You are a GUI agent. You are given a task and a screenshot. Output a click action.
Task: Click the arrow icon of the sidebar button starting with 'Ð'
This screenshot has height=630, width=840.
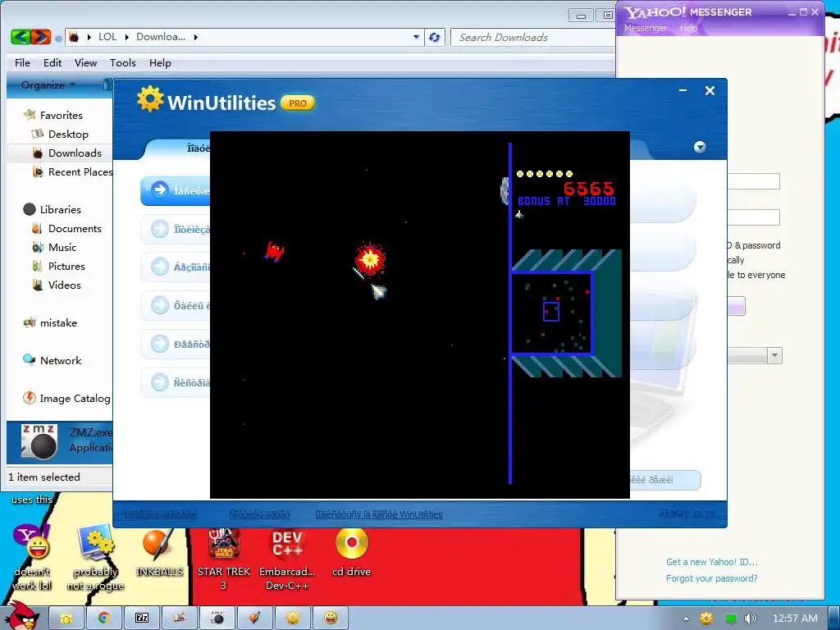[x=160, y=344]
